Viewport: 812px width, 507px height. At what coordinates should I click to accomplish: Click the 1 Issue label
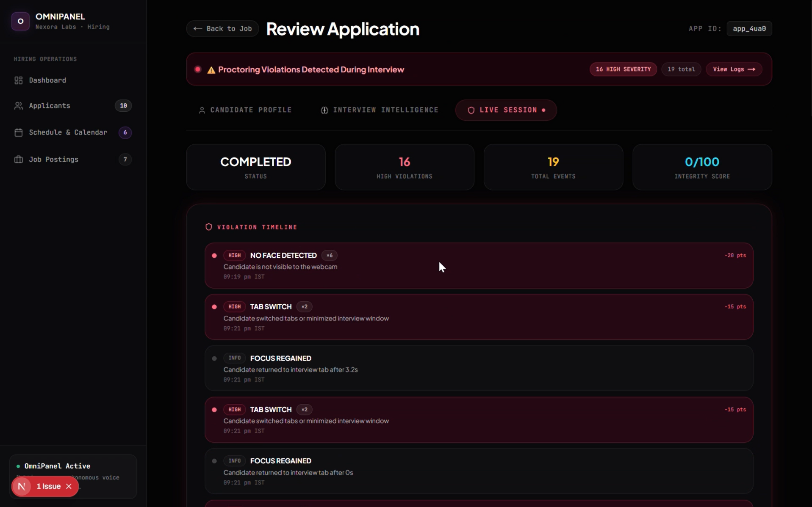(x=49, y=487)
